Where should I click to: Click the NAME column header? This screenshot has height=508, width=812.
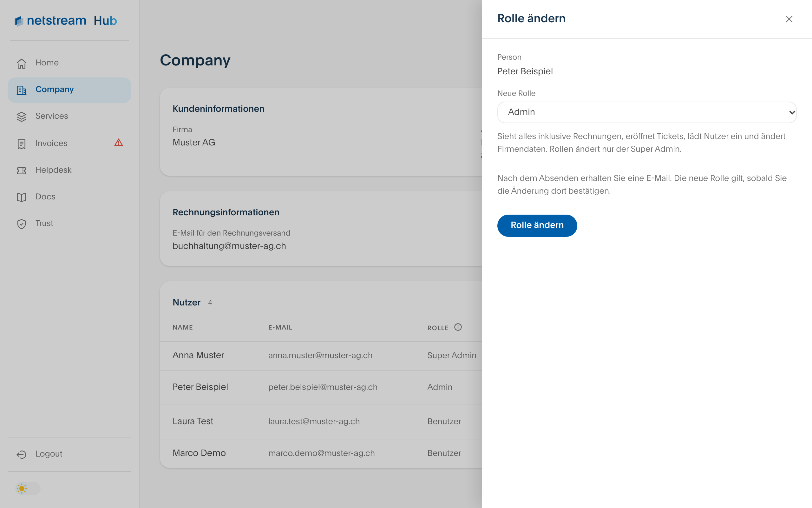click(x=182, y=328)
